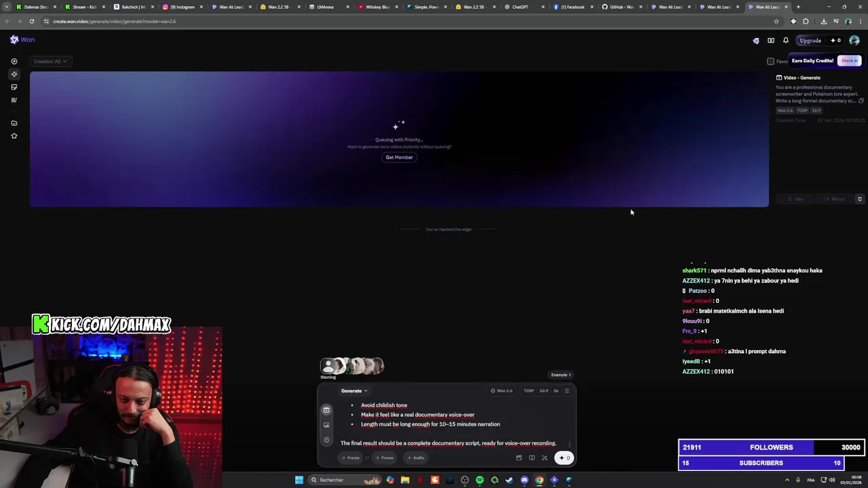Open the star favorites icon in sidebar
This screenshot has height=488, width=868.
coord(14,136)
